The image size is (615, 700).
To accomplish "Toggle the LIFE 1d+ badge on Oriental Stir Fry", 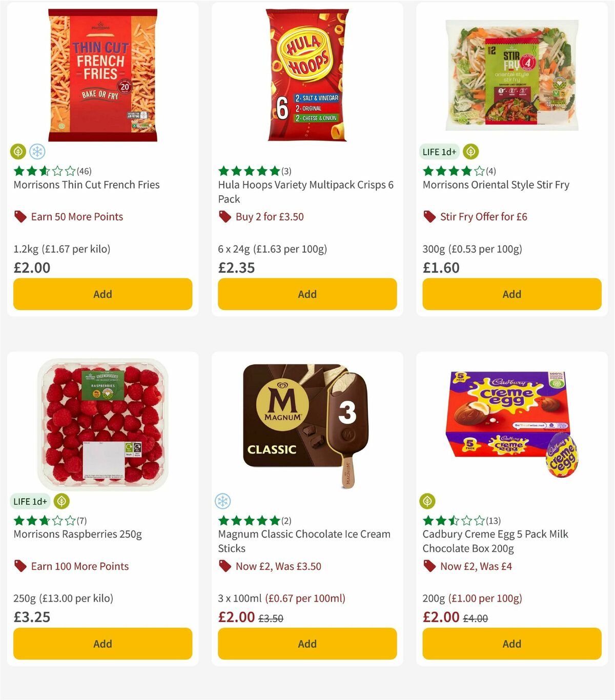I will (439, 152).
